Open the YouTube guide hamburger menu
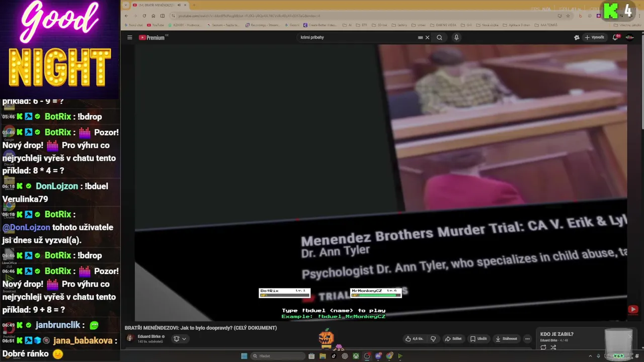The width and height of the screenshot is (644, 362). click(129, 37)
